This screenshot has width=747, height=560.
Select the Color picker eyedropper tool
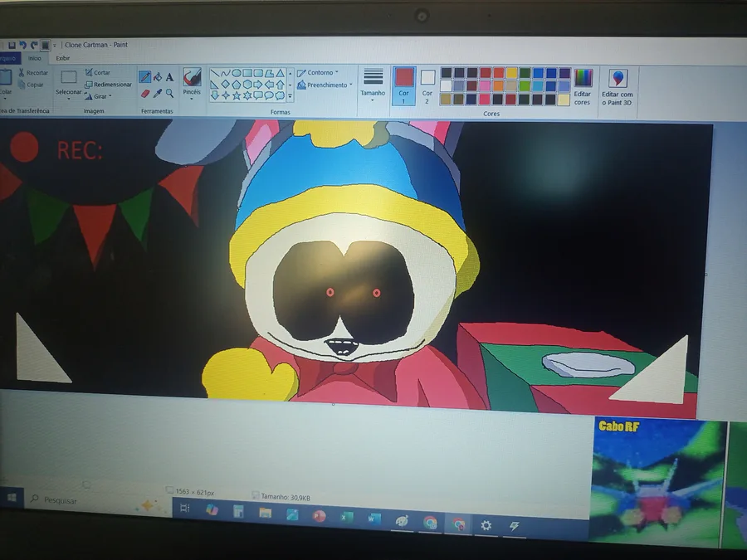(x=158, y=93)
